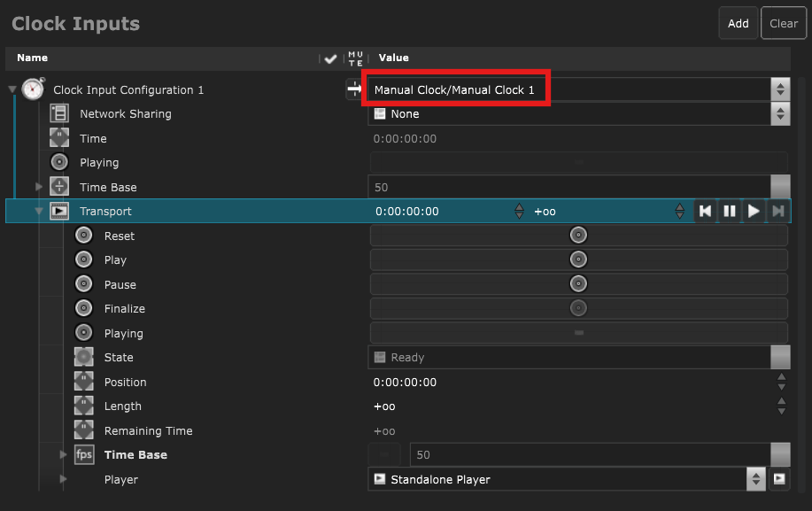812x511 pixels.
Task: Click the Play row disc icon
Action: [x=83, y=259]
